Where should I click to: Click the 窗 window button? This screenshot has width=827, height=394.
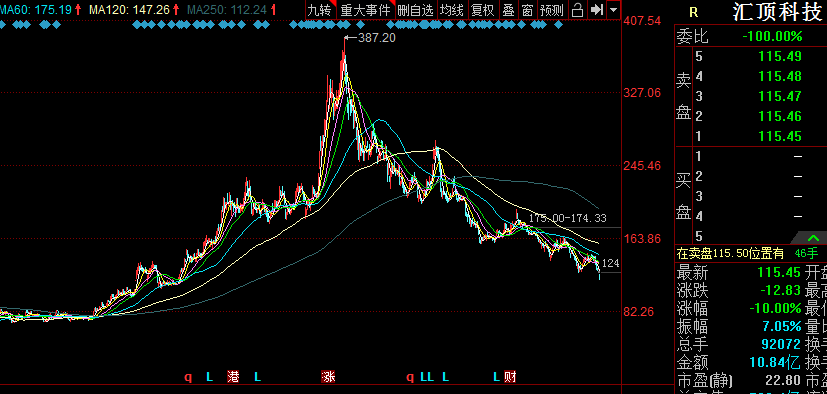tap(527, 10)
